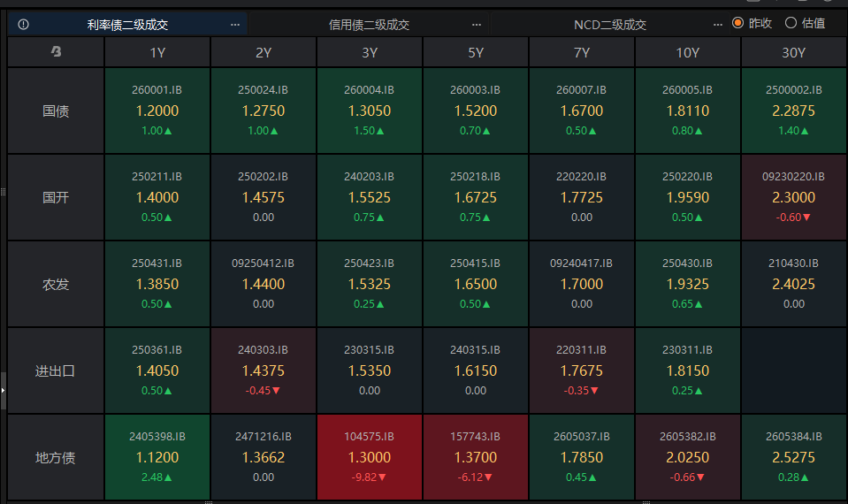
Task: Open the more menu on 信用债二级成交 tab
Action: (477, 24)
